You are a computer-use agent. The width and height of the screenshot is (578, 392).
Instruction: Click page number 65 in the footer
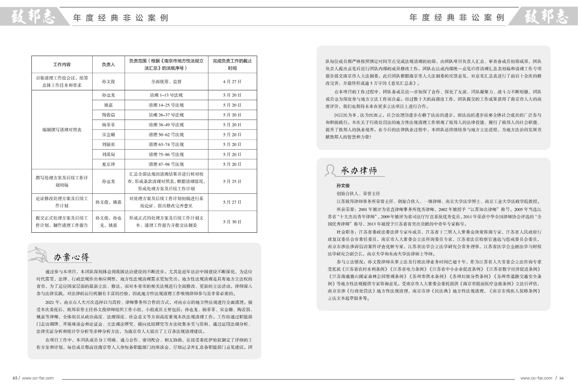pos(15,378)
